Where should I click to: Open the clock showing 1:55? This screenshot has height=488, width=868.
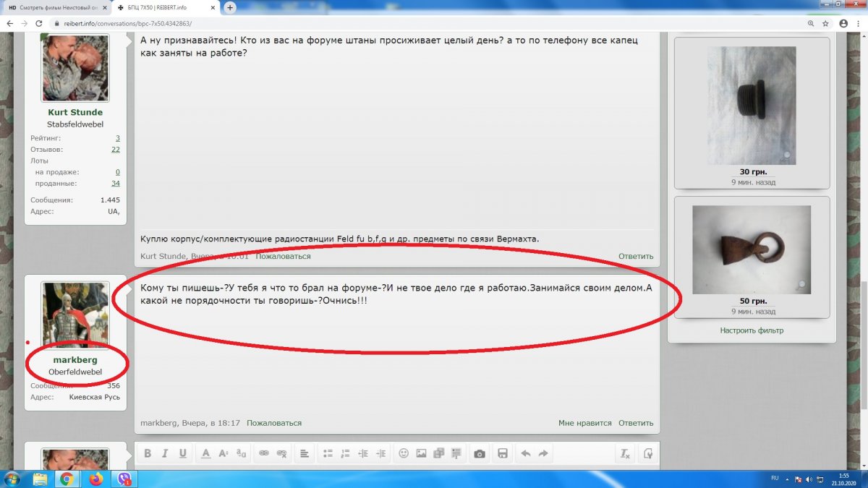(843, 479)
